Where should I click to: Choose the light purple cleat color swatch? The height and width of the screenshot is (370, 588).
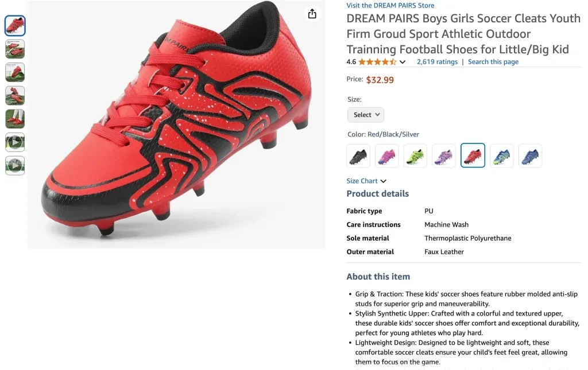444,155
